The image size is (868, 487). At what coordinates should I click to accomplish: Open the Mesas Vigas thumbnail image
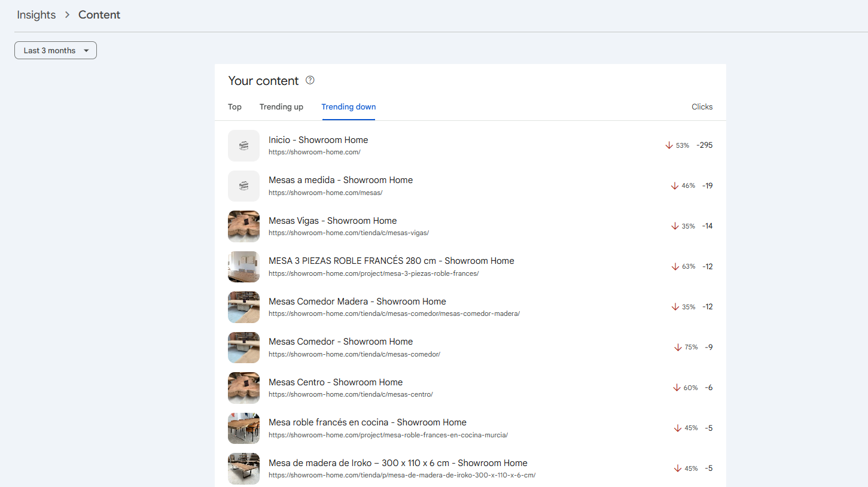point(243,226)
